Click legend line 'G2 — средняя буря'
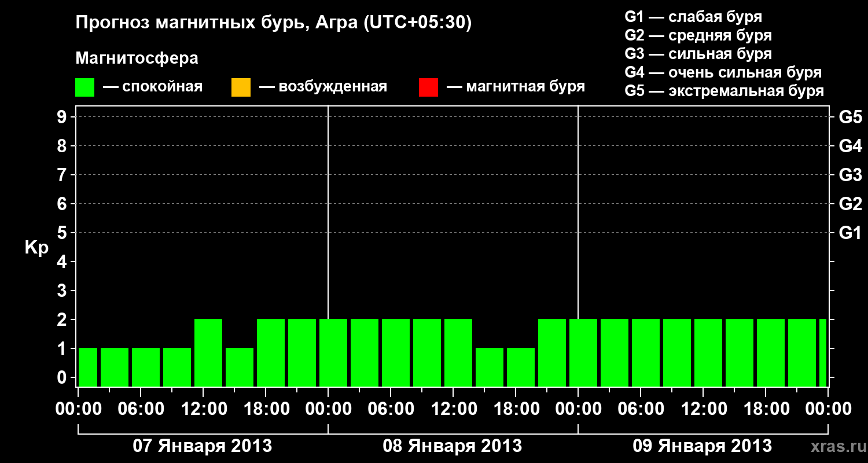Image resolution: width=868 pixels, height=463 pixels. tap(698, 35)
